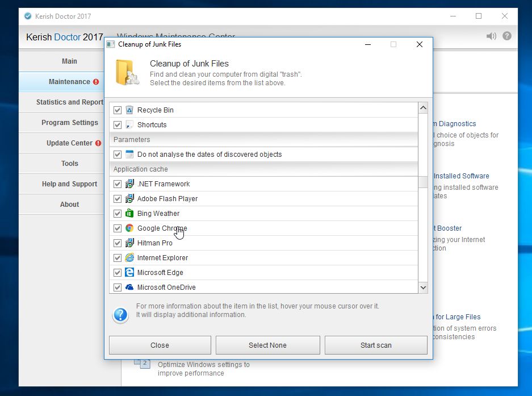Click the list scrollbar down arrow
This screenshot has width=532, height=396.
[x=423, y=287]
